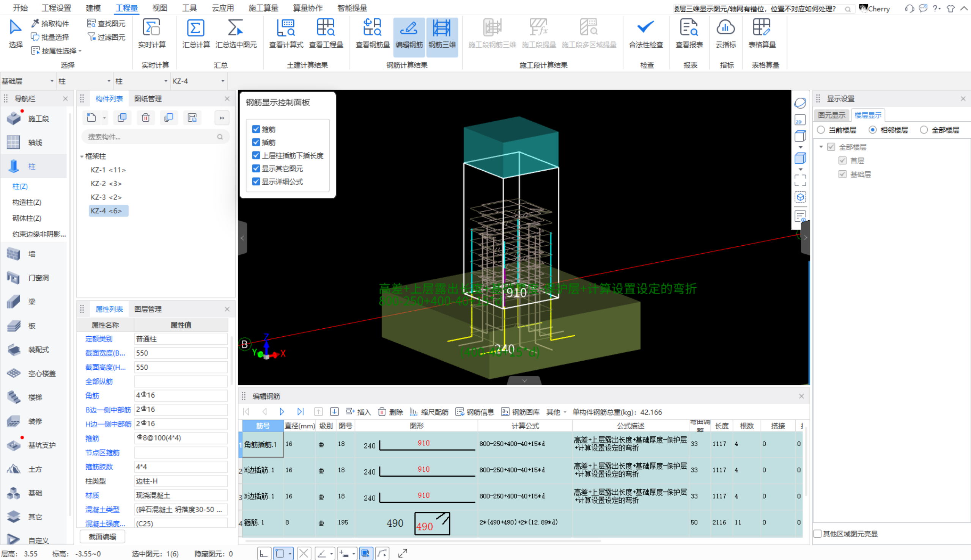Open the 视图 ribbon tab

160,8
